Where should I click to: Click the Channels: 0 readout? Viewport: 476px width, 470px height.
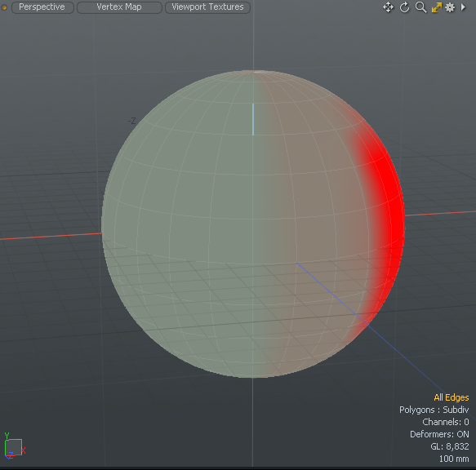pos(446,422)
